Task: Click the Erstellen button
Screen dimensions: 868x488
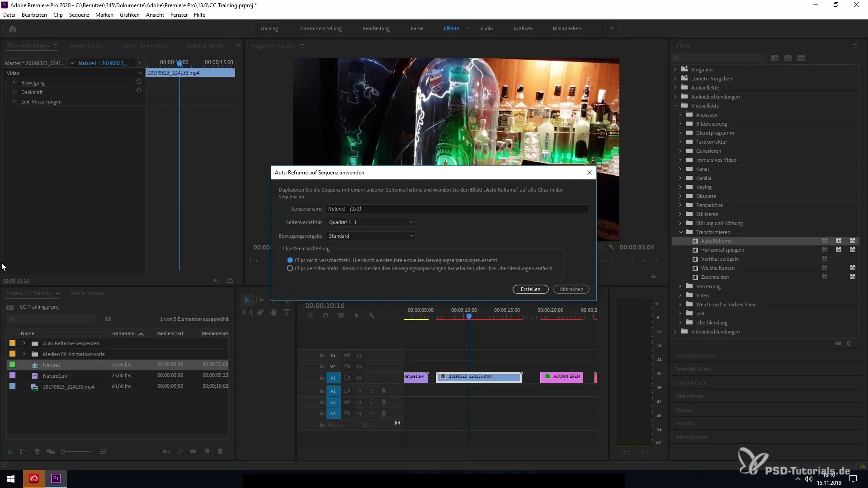Action: [x=530, y=289]
